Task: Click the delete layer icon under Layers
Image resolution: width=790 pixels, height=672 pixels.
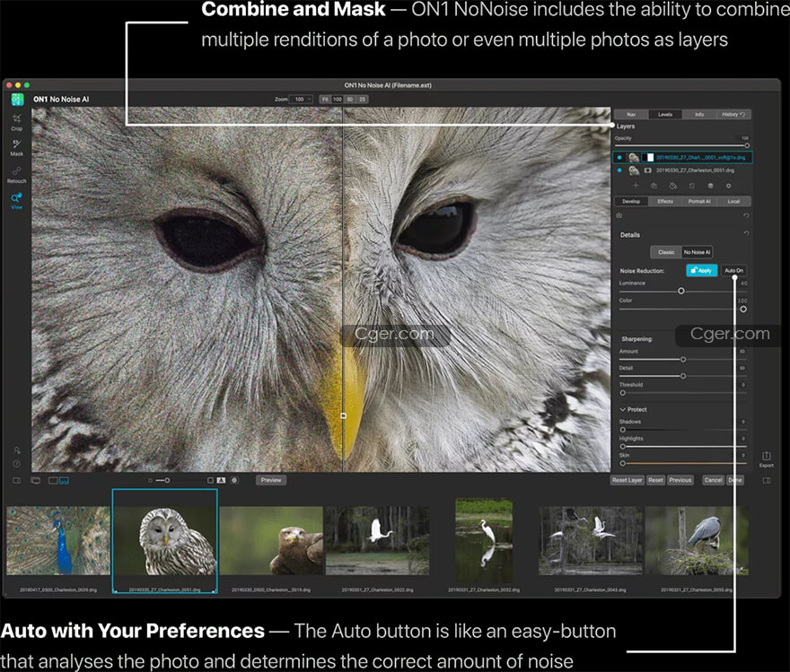Action: (672, 186)
